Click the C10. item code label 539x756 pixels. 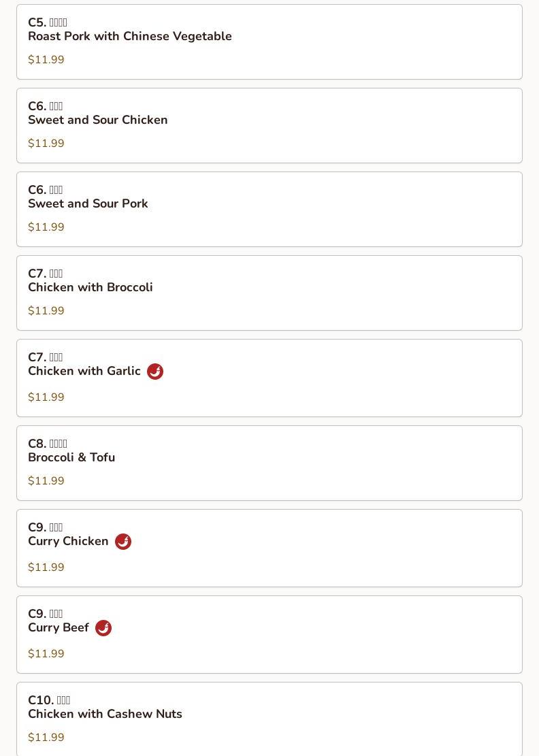pos(41,700)
